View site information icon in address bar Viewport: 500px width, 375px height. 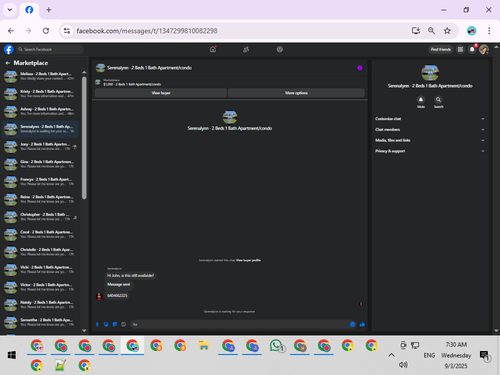point(67,31)
